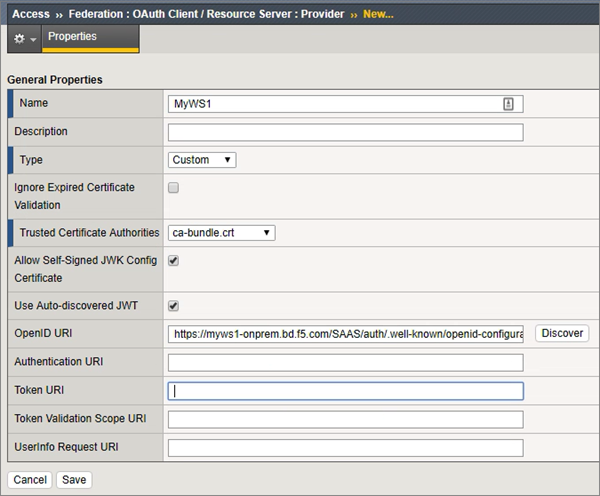The width and height of the screenshot is (600, 496).
Task: Save the provider configuration
Action: pos(74,480)
